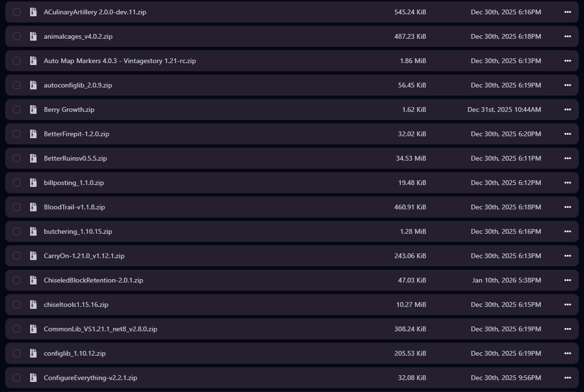Click the ConfigureEverything-v2.2.1.zip file name
This screenshot has height=392, width=584.
(x=90, y=378)
